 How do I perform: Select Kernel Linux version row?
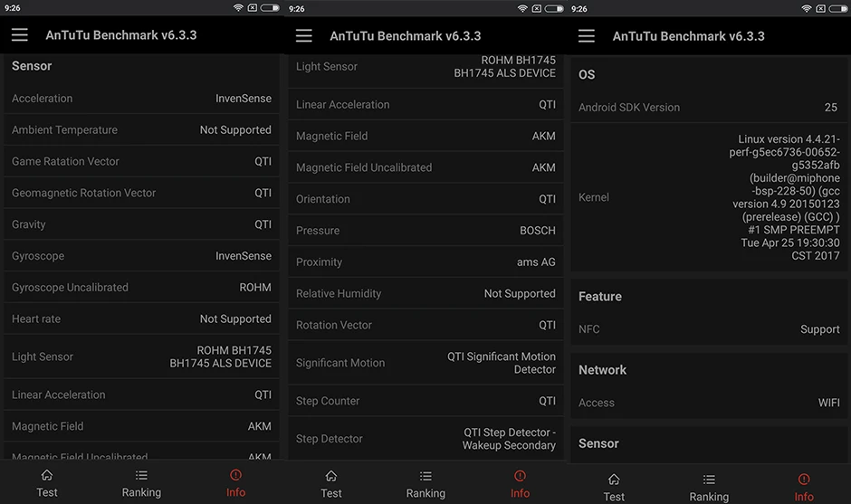click(709, 197)
